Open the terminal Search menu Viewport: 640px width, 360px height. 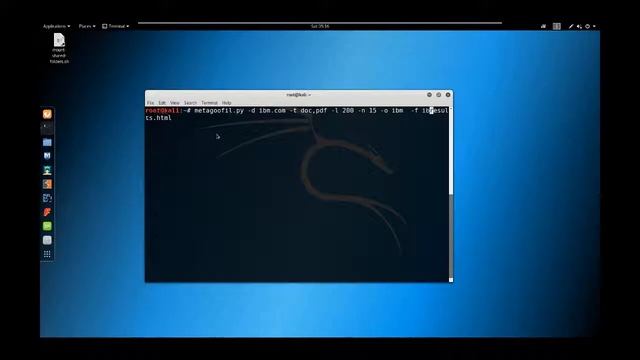click(190, 103)
